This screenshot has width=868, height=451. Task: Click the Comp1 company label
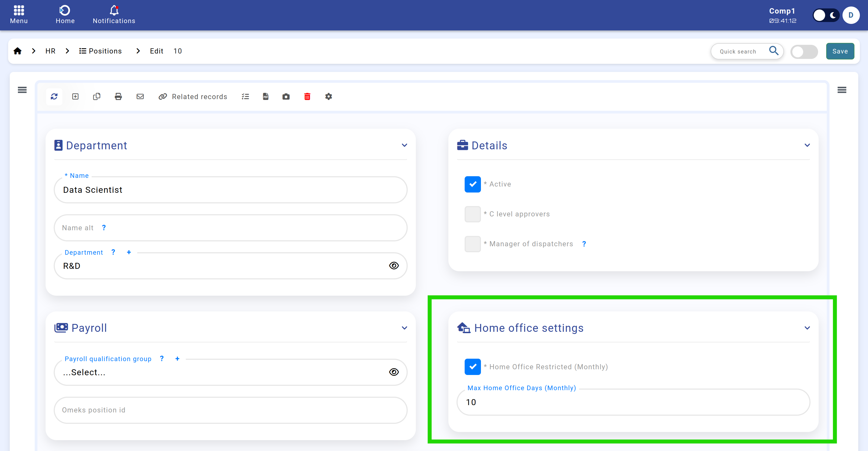click(782, 11)
